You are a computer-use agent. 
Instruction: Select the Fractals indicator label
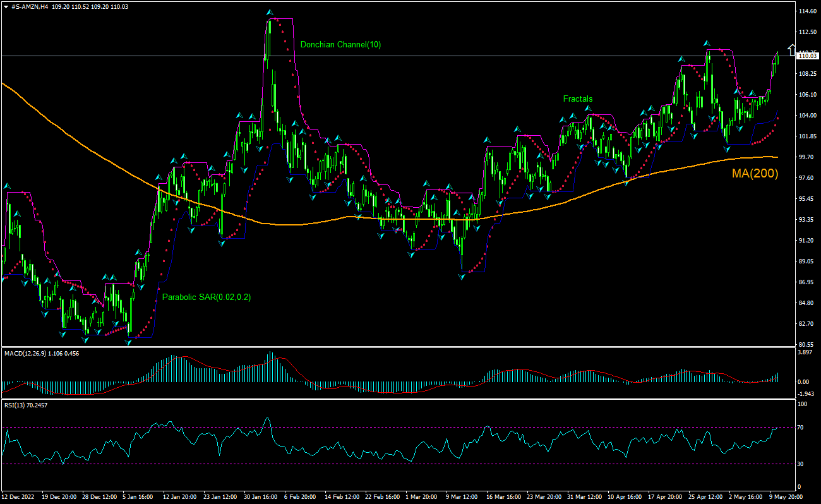point(578,99)
